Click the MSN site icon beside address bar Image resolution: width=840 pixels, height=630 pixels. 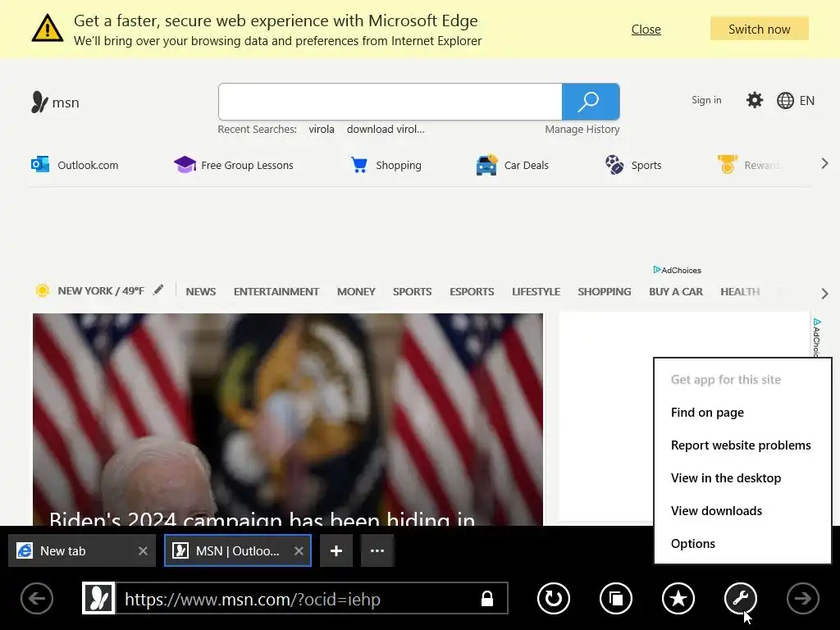[x=98, y=598]
